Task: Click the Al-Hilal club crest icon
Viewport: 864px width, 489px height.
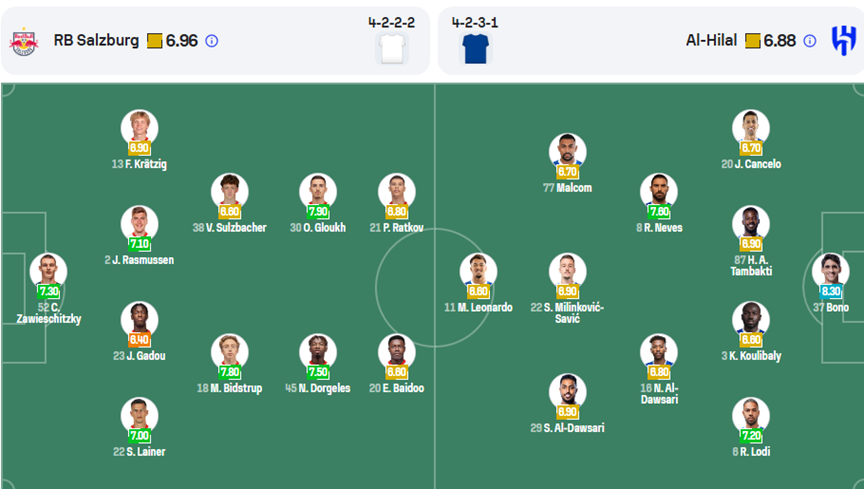Action: pyautogui.click(x=844, y=41)
